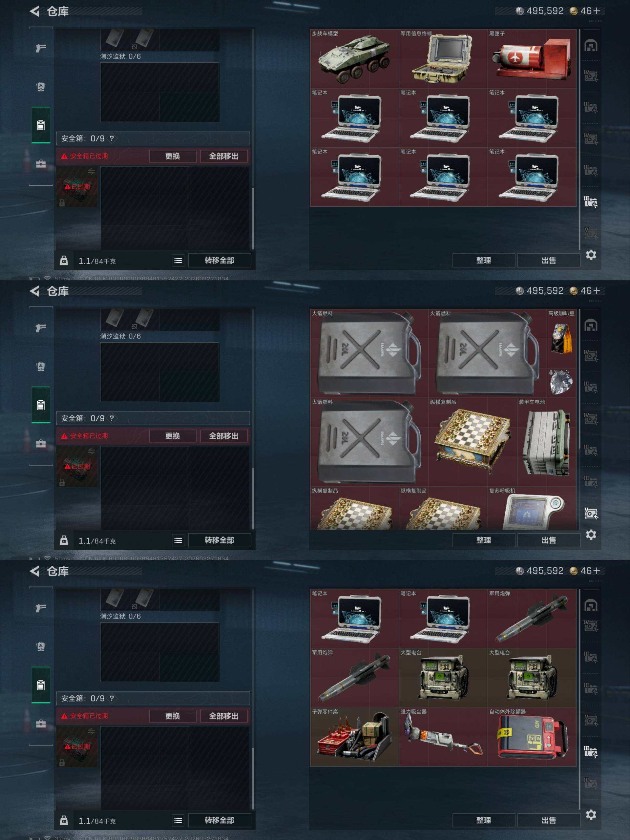Open the ? help next to 安全箱 0/9 in bottom screen
The image size is (630, 840).
pos(112,698)
